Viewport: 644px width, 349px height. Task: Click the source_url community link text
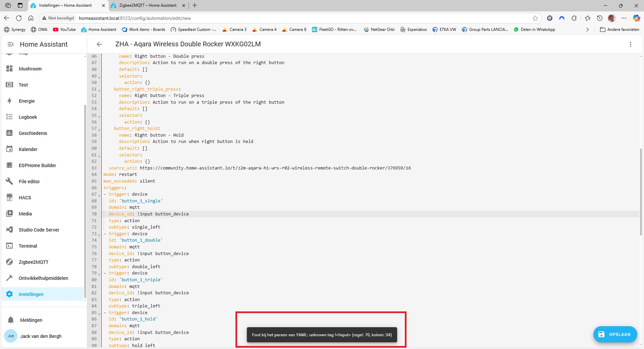coord(275,168)
